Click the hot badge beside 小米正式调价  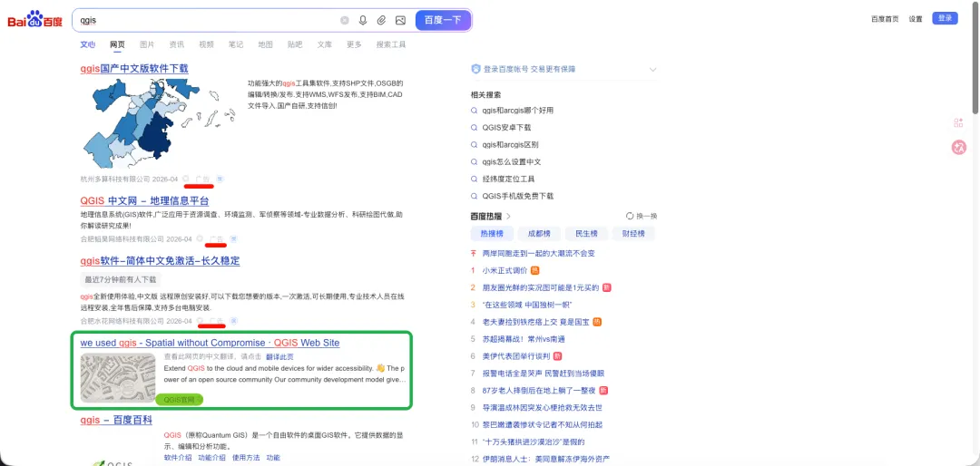[535, 270]
